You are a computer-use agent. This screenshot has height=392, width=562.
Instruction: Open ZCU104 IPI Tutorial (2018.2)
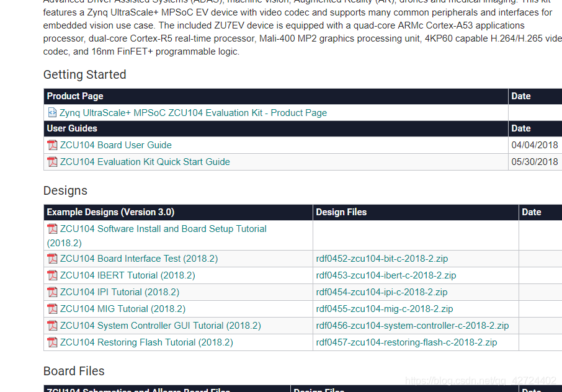click(x=120, y=292)
